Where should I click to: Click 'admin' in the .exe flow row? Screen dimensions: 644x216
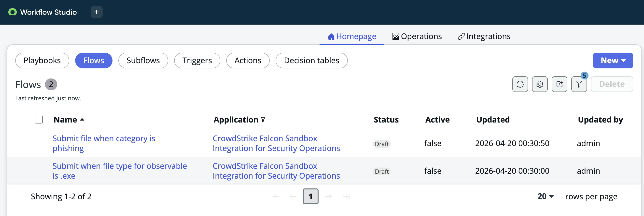click(588, 171)
